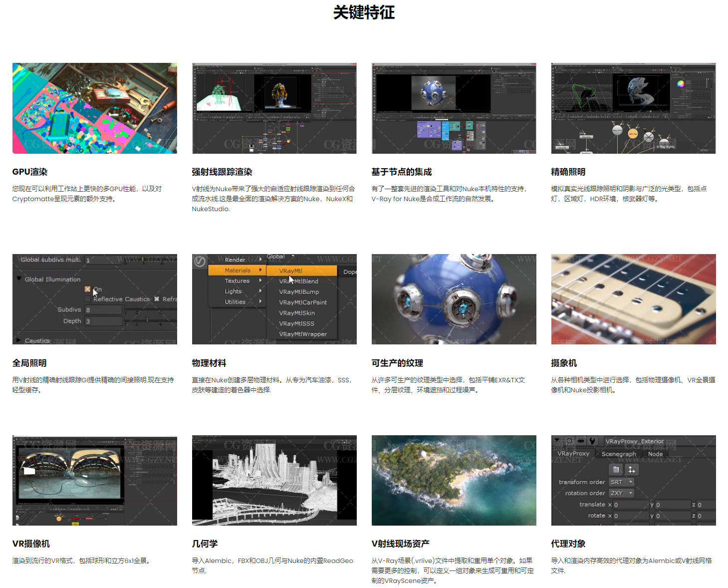
Task: Click the Subdivs value input field
Action: (103, 310)
